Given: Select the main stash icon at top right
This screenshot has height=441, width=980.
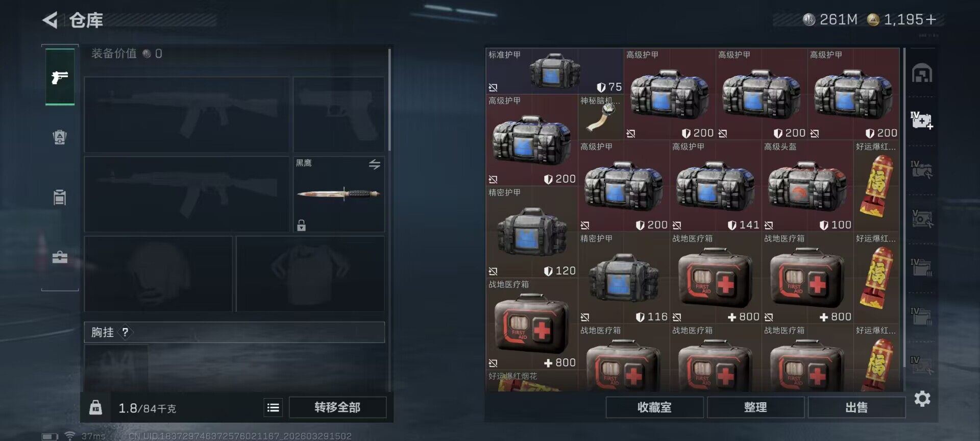Looking at the screenshot, I should 922,73.
